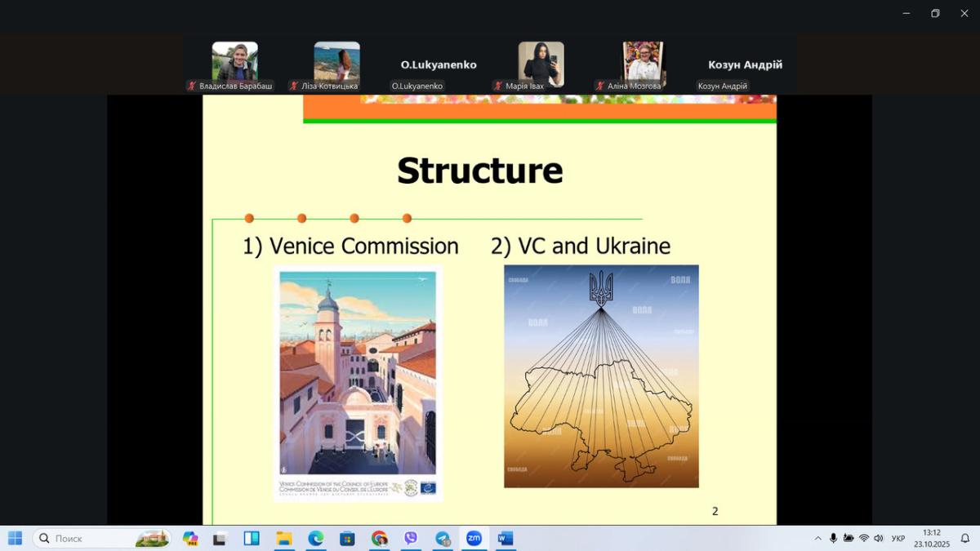Image resolution: width=980 pixels, height=551 pixels.
Task: Open the notifications bell panel
Action: (x=964, y=538)
